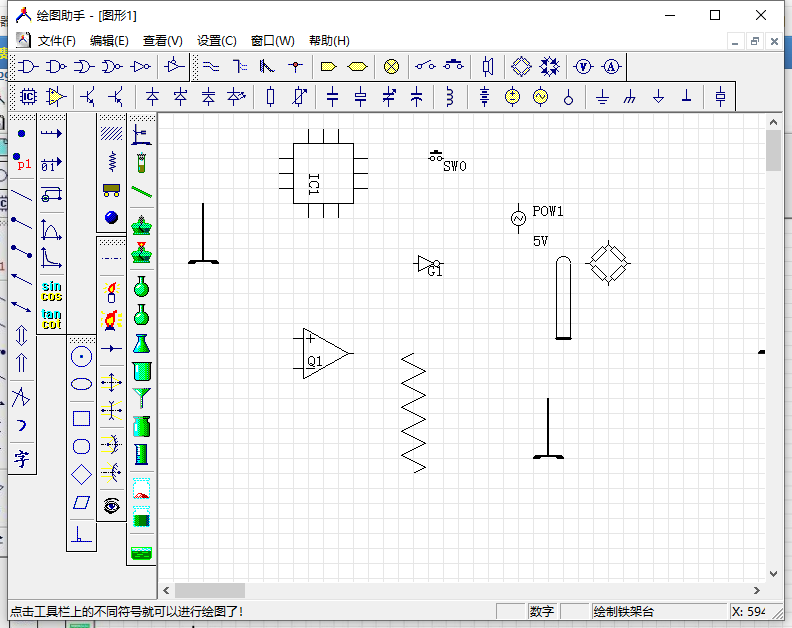
Task: Choose the open switch symbol
Action: coord(425,66)
